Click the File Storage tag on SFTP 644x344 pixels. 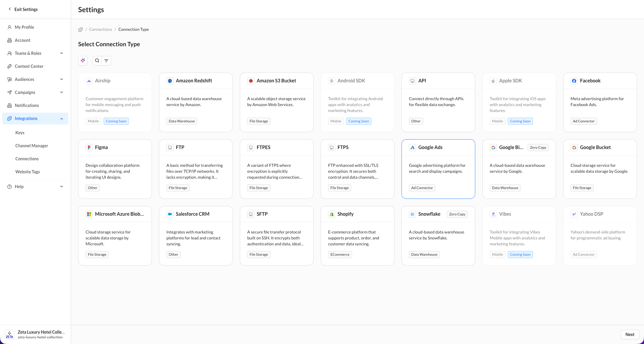[x=259, y=255]
